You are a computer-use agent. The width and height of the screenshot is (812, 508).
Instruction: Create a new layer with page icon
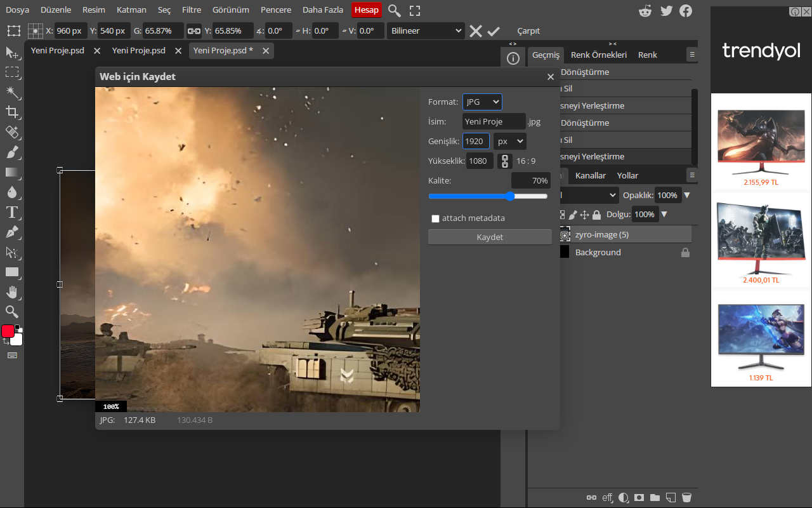(671, 498)
